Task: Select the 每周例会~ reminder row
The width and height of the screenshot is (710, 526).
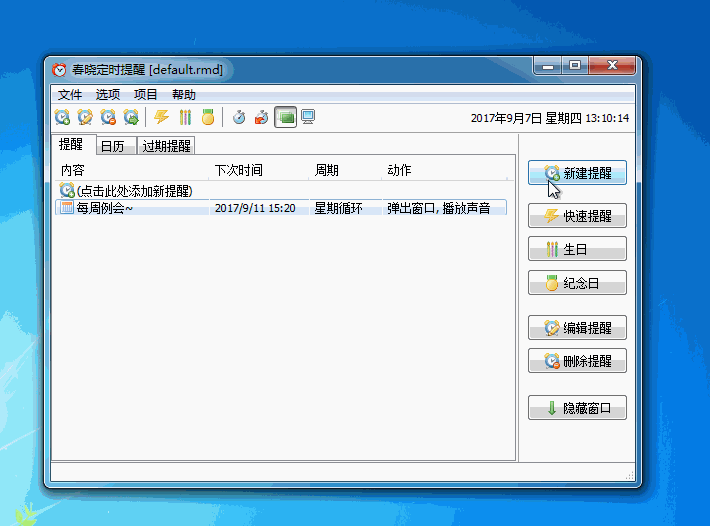Action: (281, 208)
